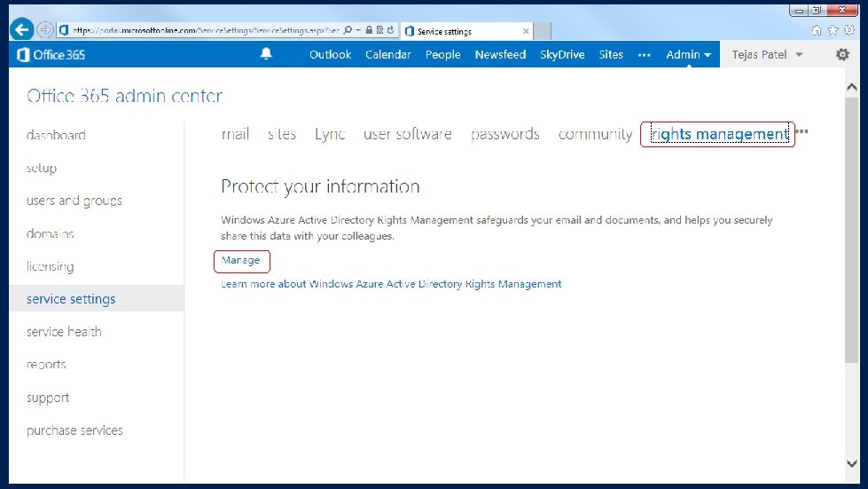The height and width of the screenshot is (489, 868).
Task: Click the vertical scrollbar thumb
Action: 851,230
